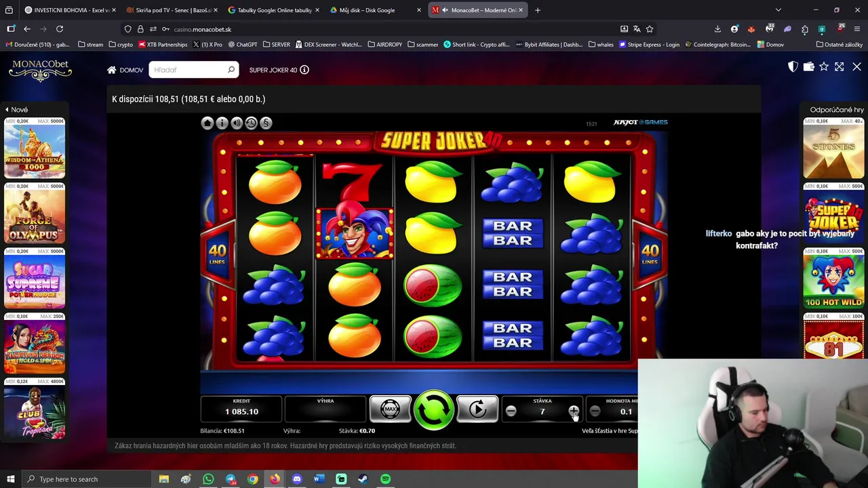
Task: Click the taskbar search box
Action: [x=86, y=479]
